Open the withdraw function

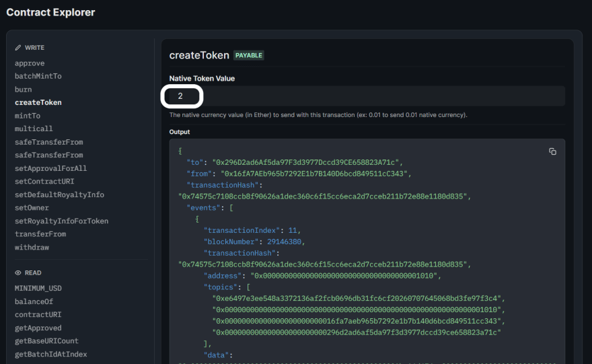point(32,248)
